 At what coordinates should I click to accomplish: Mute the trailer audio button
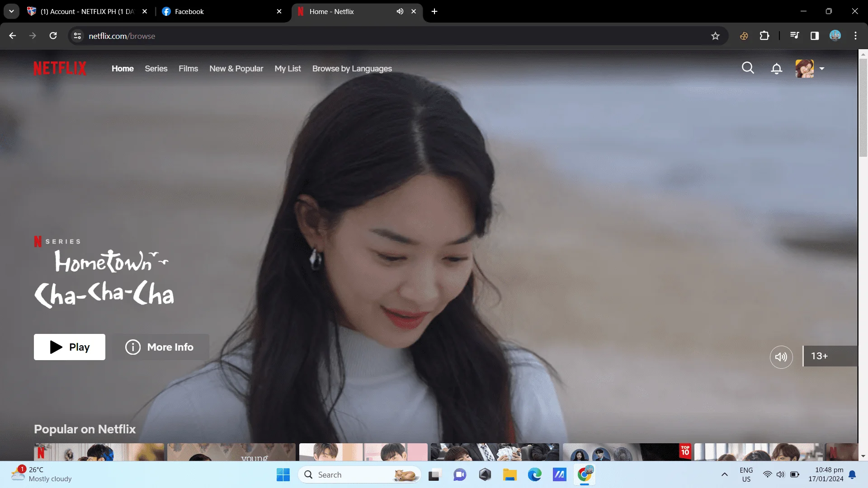pyautogui.click(x=781, y=357)
